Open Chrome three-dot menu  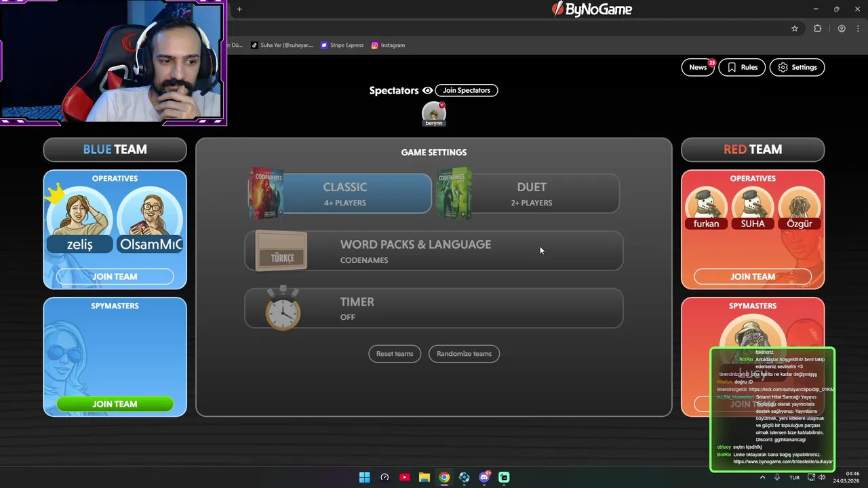tap(857, 28)
